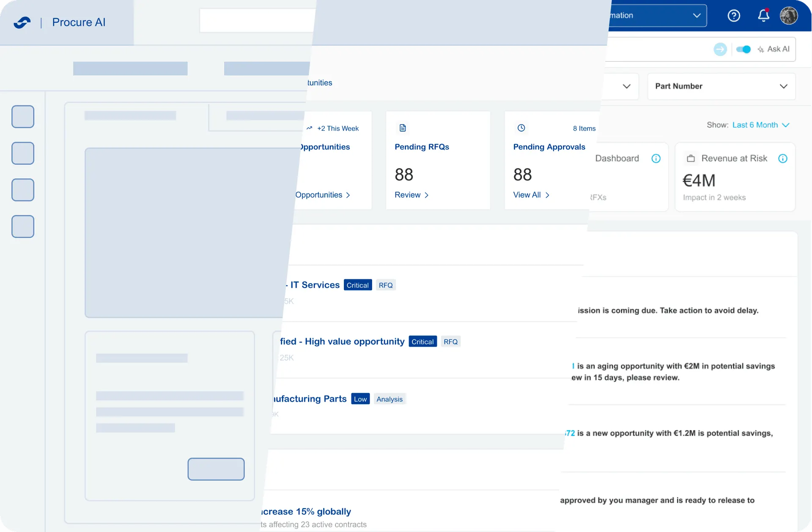Open the Opportunities link with arrow

click(323, 195)
